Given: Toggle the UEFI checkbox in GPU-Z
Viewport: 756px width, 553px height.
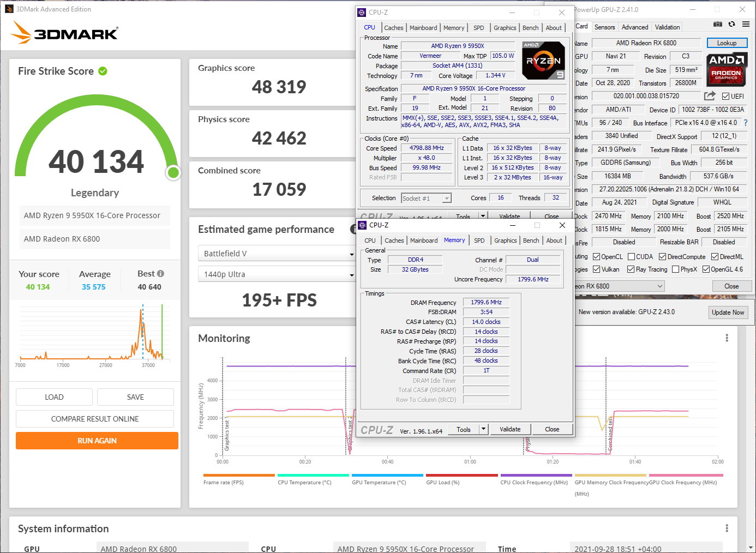Looking at the screenshot, I should coord(725,97).
